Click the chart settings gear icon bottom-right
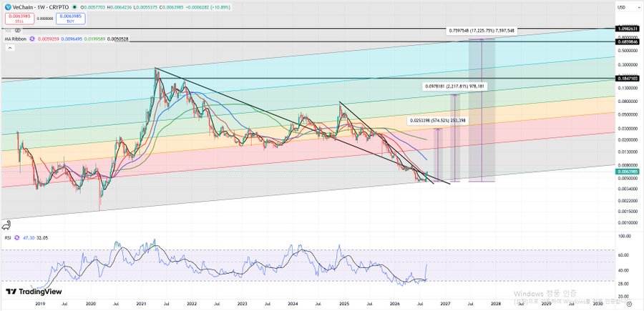The image size is (644, 311). point(630,304)
